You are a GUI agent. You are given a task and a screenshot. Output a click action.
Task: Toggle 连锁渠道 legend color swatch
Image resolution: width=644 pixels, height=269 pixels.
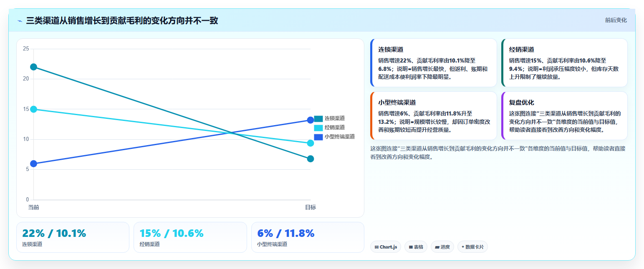[x=318, y=118]
